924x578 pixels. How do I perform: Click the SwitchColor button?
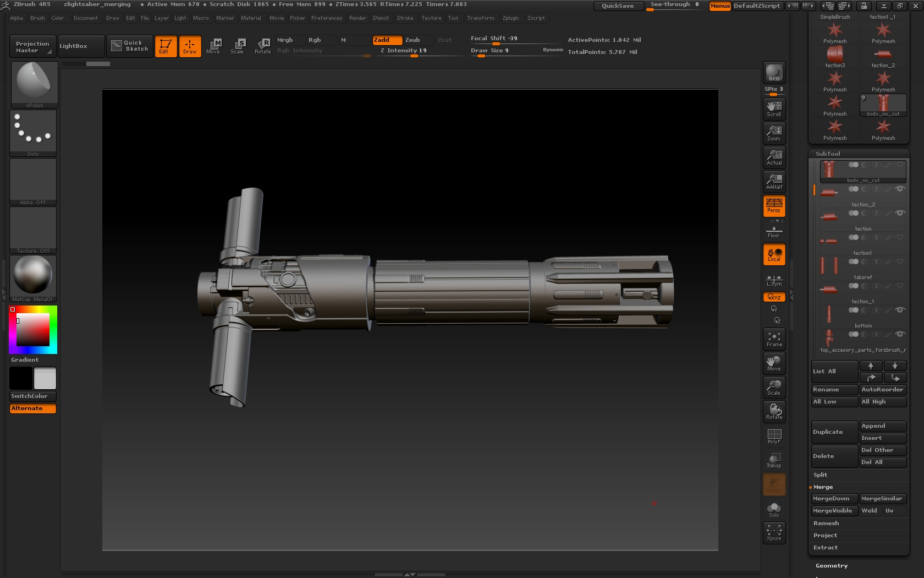[x=33, y=396]
